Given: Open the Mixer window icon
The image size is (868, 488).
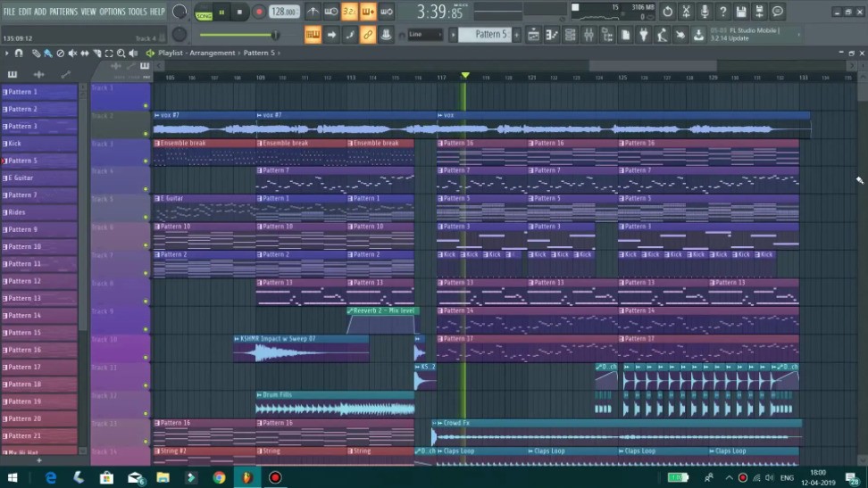Looking at the screenshot, I should tap(589, 35).
